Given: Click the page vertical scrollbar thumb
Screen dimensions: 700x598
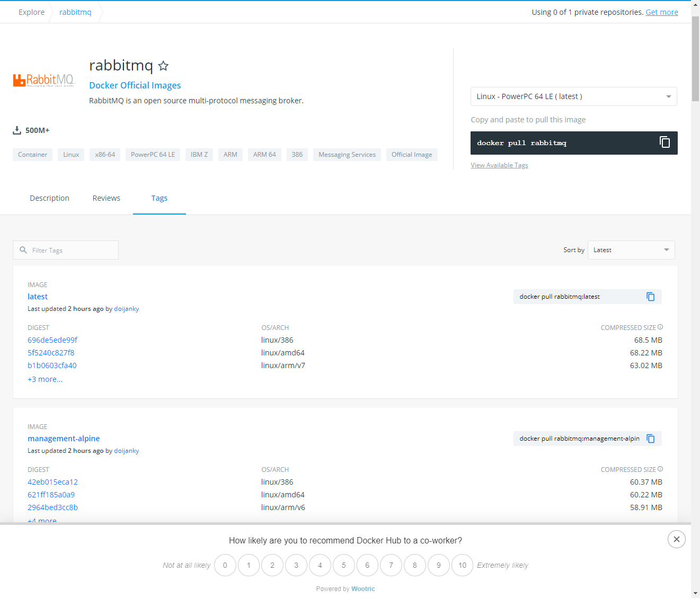Looking at the screenshot, I should [695, 58].
